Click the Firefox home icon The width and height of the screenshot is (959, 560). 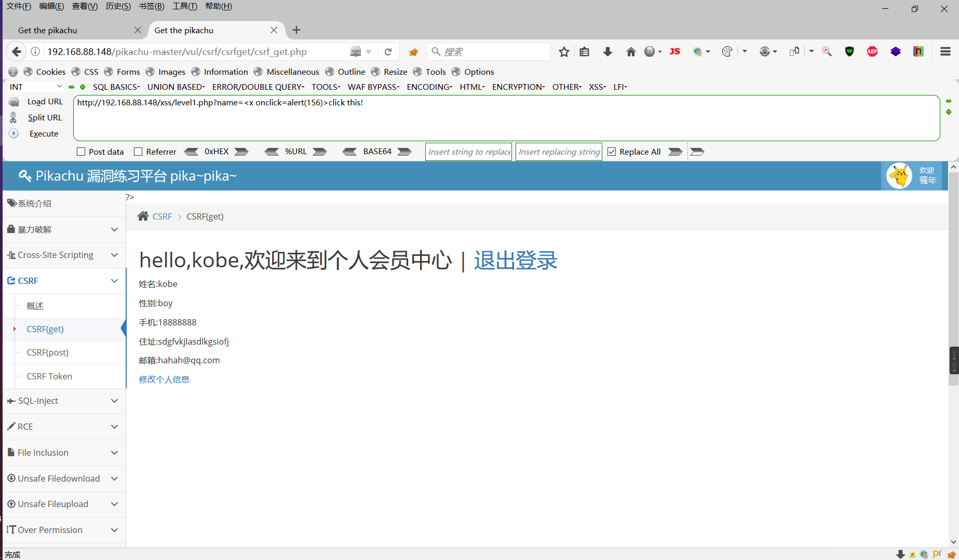click(x=630, y=51)
